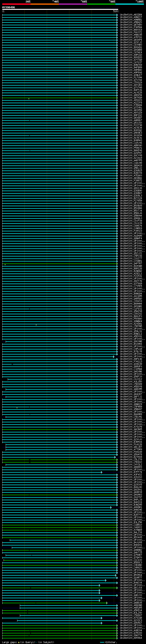Select hit label UniRef100_Q4KTI5
This screenshot has height=644, width=146.
[131, 552]
